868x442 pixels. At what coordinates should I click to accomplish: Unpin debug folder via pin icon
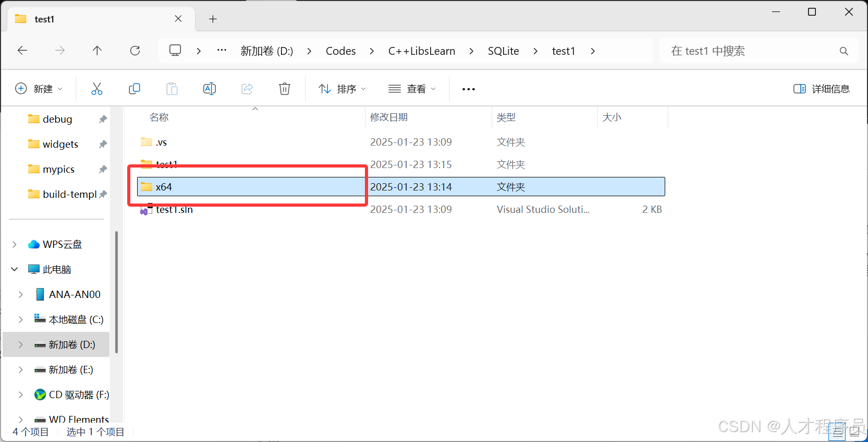coord(103,119)
